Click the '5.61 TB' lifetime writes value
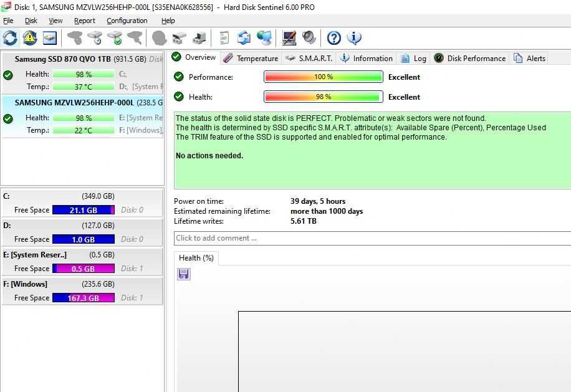571x392 pixels. (x=304, y=221)
